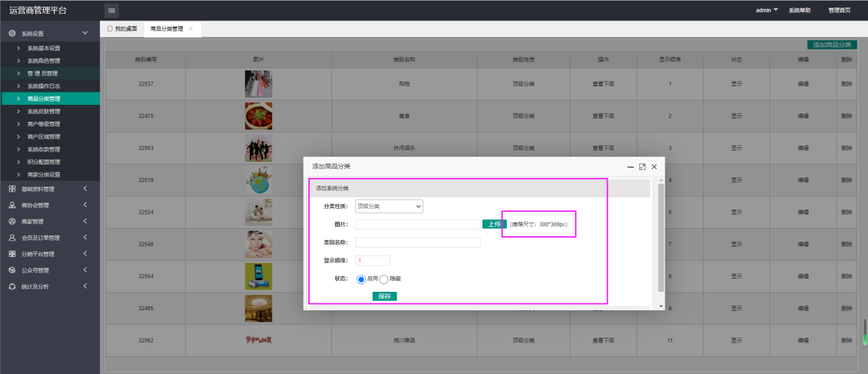Close the 商品分类管理 tab with X
The height and width of the screenshot is (374, 868).
191,29
